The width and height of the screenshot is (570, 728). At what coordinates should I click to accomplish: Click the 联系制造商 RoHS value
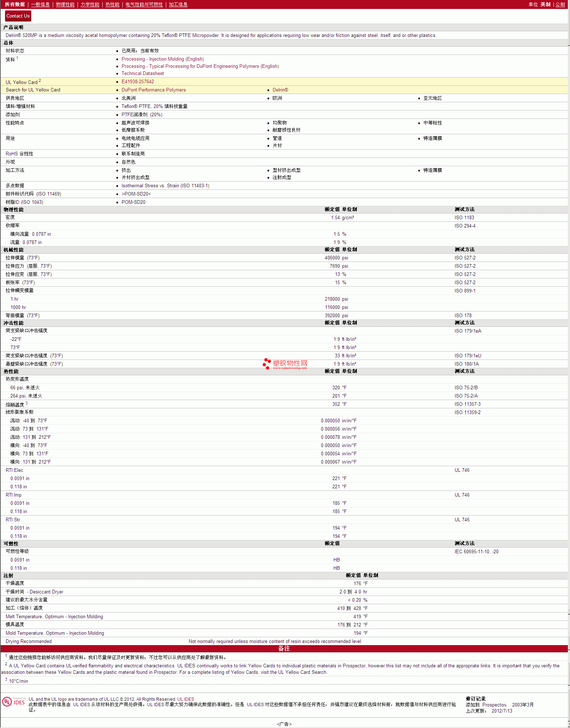click(133, 154)
